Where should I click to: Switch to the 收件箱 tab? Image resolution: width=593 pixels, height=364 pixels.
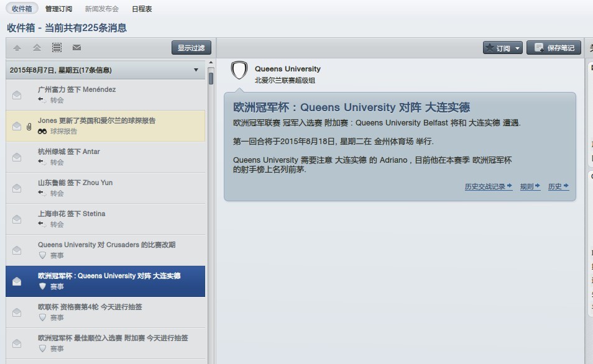tap(22, 9)
